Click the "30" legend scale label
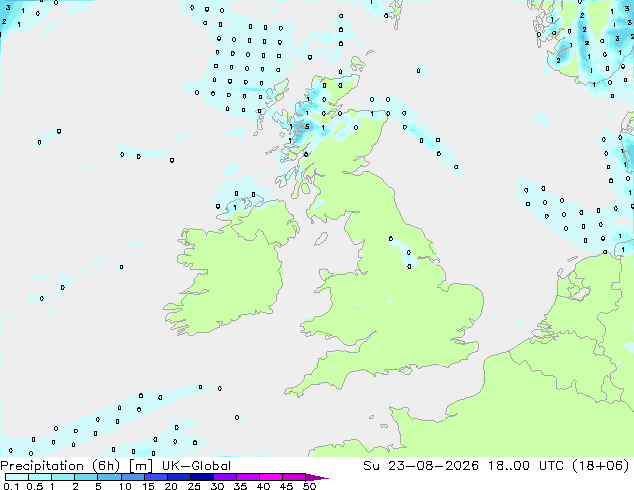 [x=217, y=486]
